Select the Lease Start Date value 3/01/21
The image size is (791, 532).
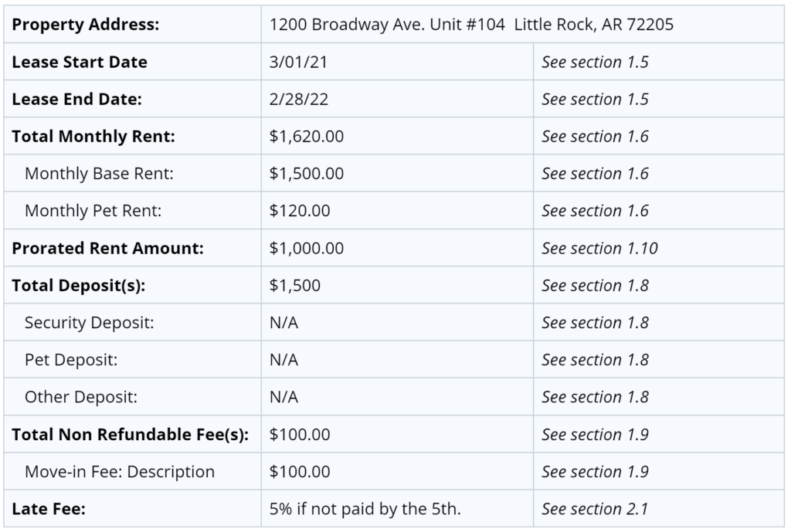pyautogui.click(x=298, y=62)
